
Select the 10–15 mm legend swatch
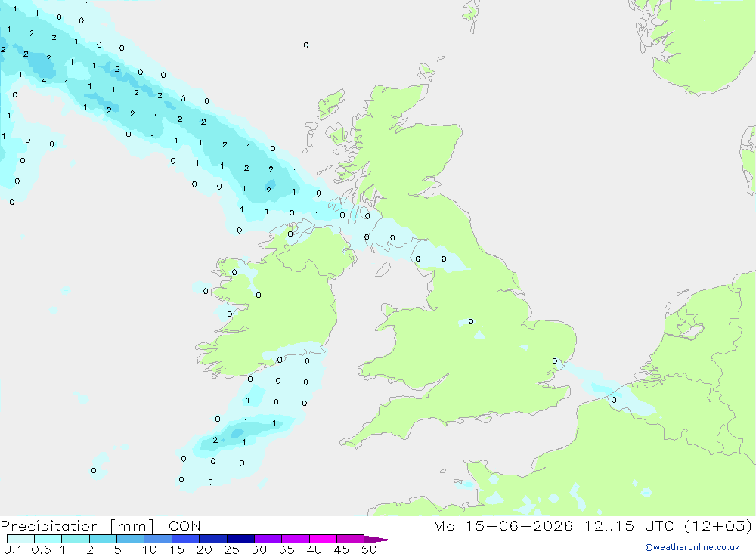(x=158, y=539)
